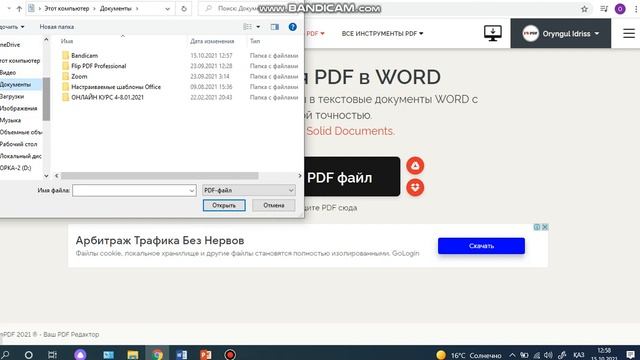Click the desktop download app icon
The width and height of the screenshot is (640, 360).
(x=493, y=33)
